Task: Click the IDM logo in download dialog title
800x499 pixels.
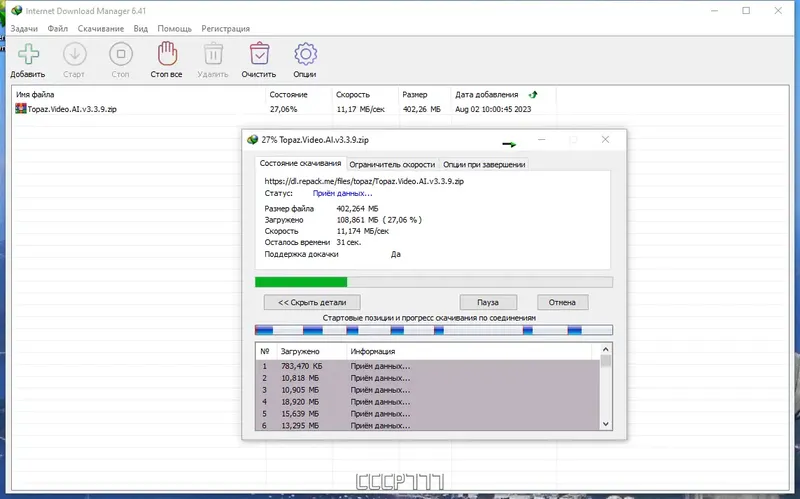Action: point(252,139)
